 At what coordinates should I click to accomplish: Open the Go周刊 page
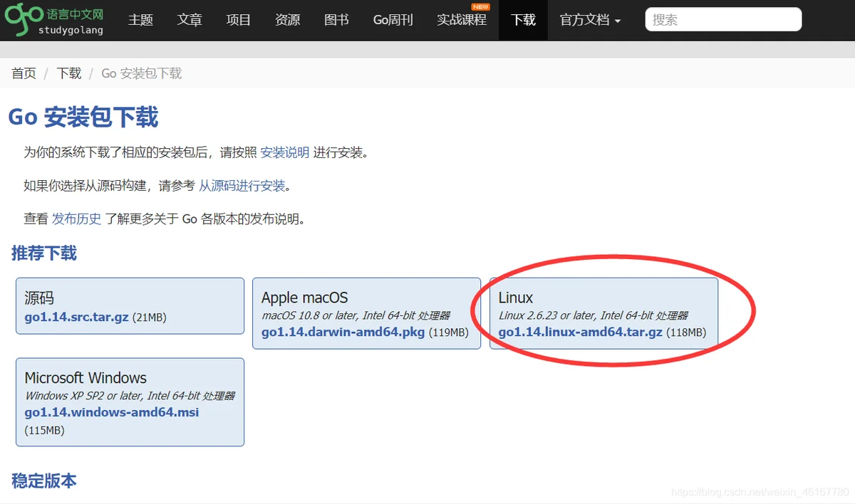click(x=393, y=20)
